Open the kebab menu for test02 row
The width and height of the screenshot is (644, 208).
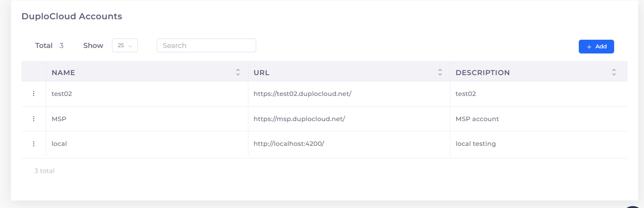click(34, 94)
